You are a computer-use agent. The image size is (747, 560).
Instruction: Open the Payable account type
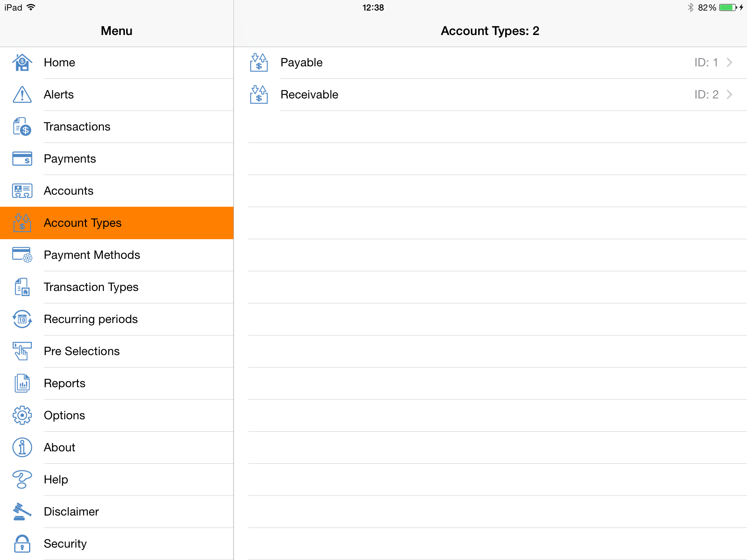pyautogui.click(x=302, y=63)
